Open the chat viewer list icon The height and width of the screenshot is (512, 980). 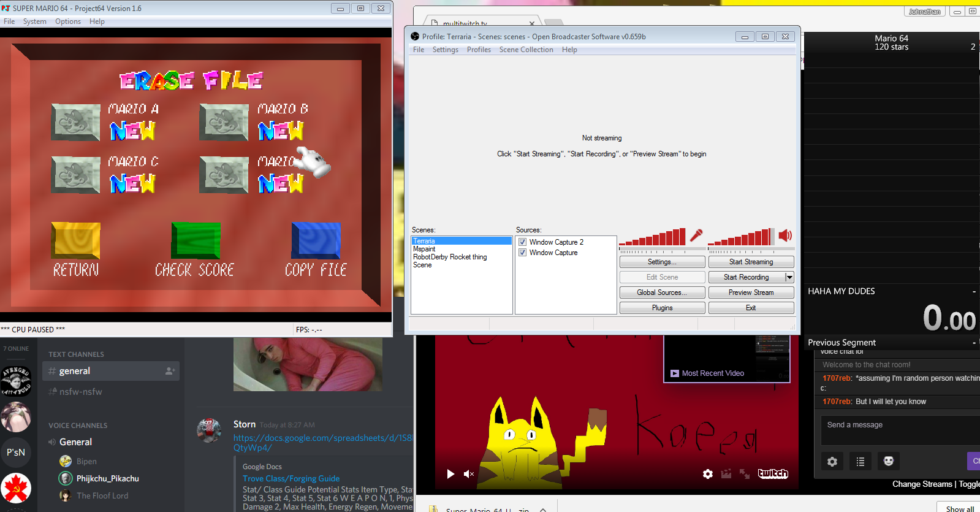click(860, 461)
